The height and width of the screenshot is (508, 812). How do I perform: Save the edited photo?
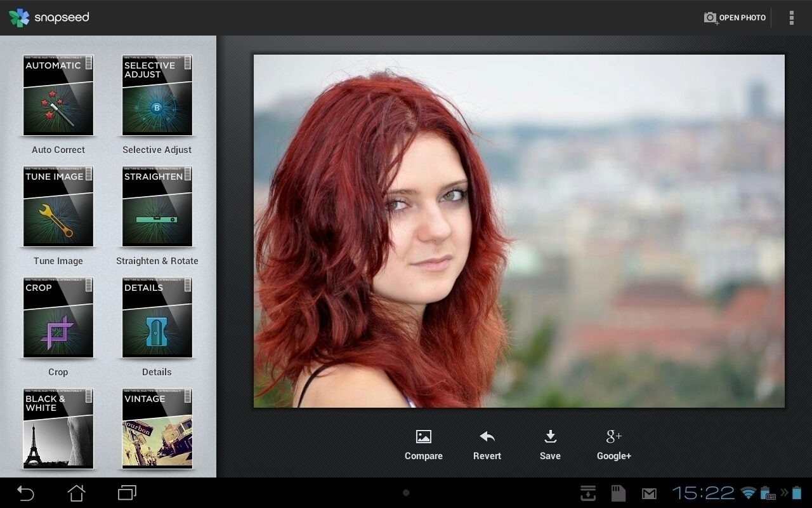(x=550, y=444)
